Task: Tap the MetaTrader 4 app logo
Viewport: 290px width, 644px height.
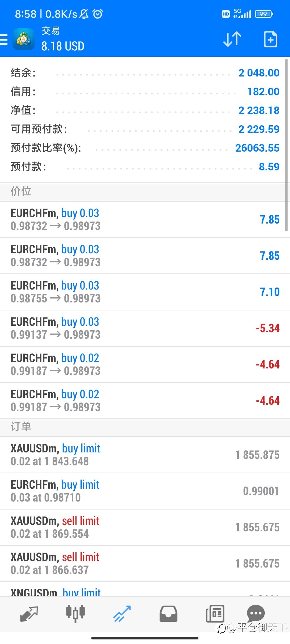Action: coord(24,39)
